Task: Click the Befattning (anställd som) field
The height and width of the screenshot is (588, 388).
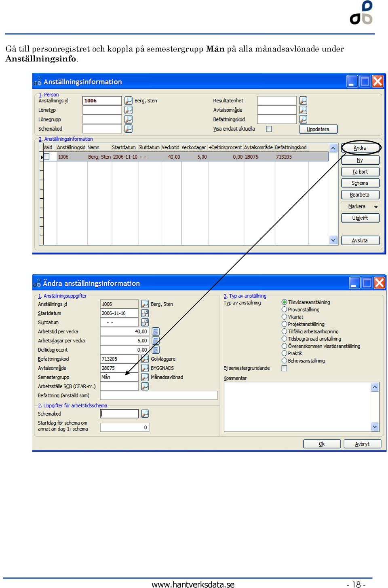Action: point(159,395)
